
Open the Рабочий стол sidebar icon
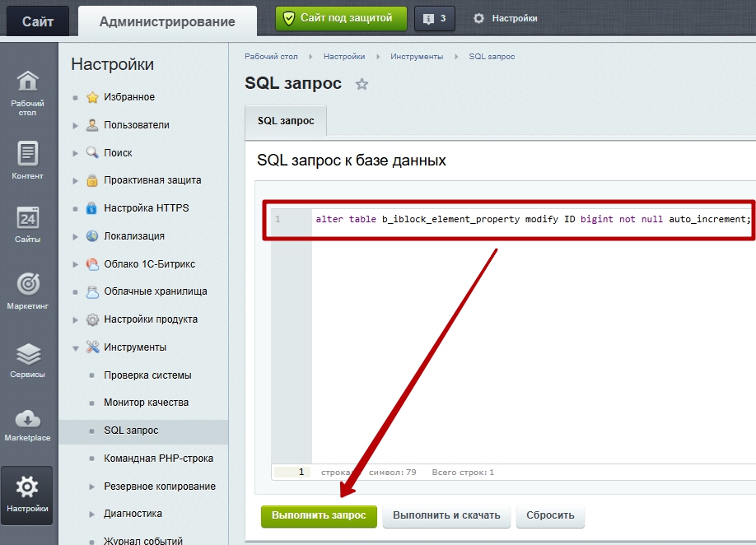28,92
